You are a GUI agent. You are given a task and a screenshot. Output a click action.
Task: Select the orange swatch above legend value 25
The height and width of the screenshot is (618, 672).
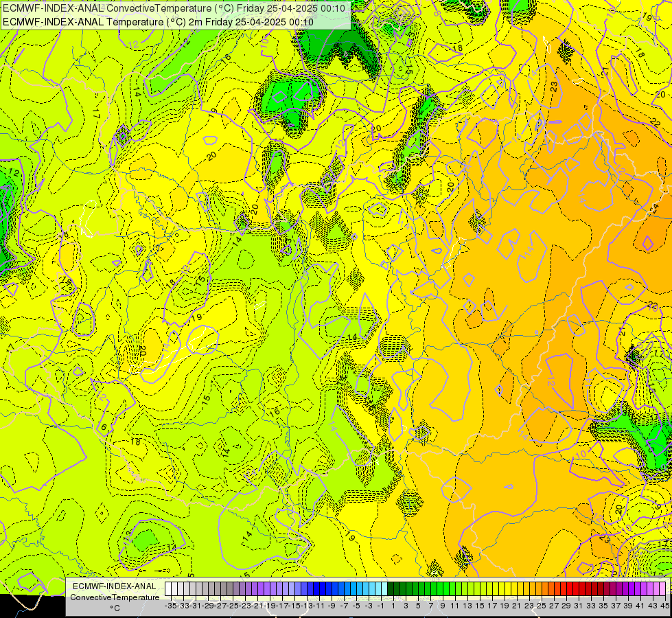click(x=539, y=588)
